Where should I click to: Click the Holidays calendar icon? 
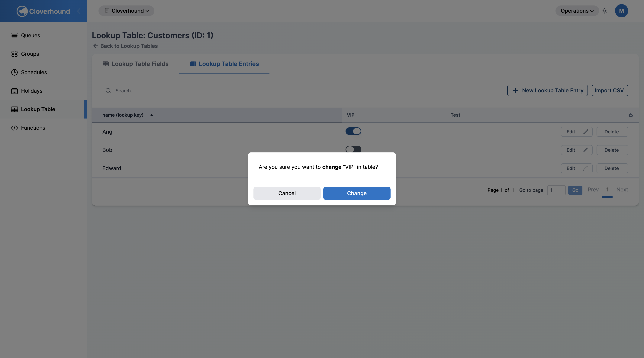pyautogui.click(x=14, y=91)
